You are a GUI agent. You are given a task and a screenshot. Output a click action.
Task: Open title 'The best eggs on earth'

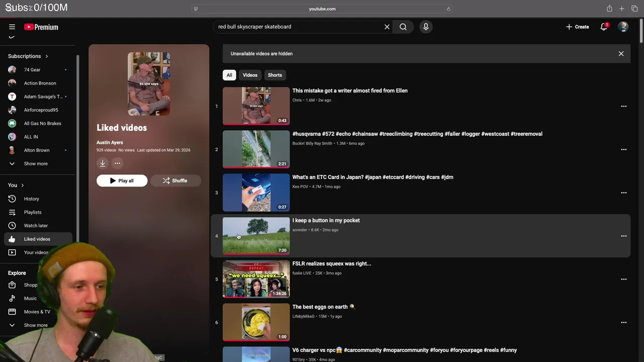(324, 307)
